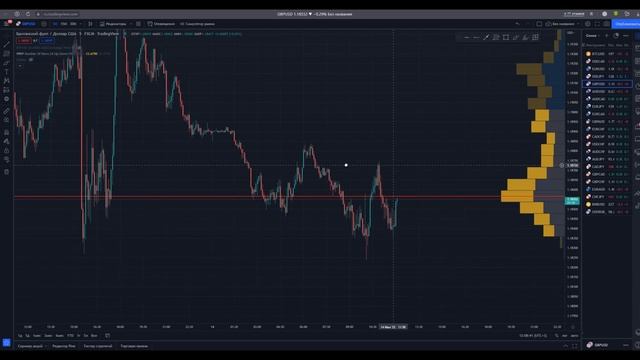
Task: Toggle Magnet mode in drawing toolbar
Action: click(6, 132)
